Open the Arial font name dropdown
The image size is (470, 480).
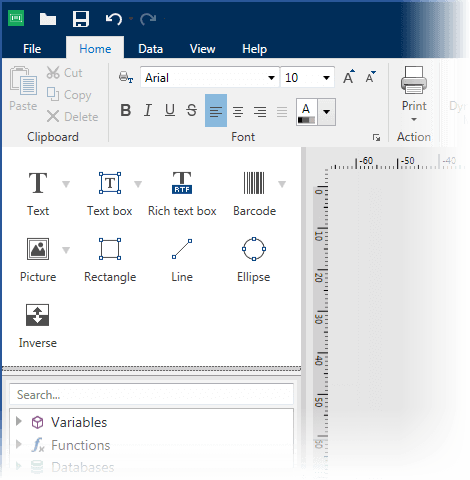pos(210,78)
